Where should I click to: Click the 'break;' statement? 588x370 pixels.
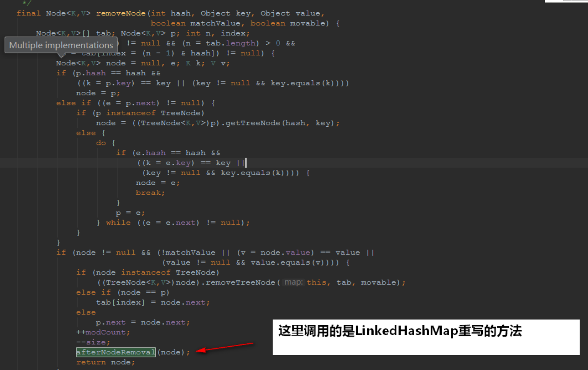pos(150,192)
